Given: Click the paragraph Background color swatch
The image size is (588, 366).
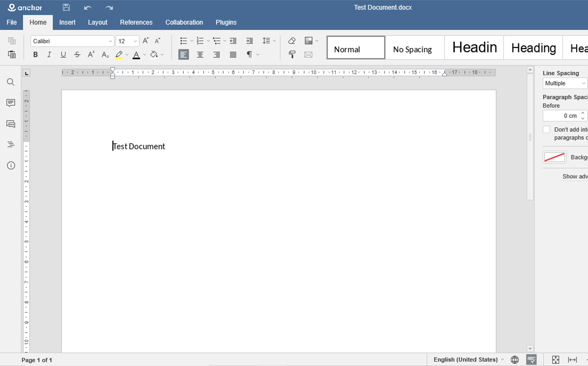Looking at the screenshot, I should coord(554,157).
